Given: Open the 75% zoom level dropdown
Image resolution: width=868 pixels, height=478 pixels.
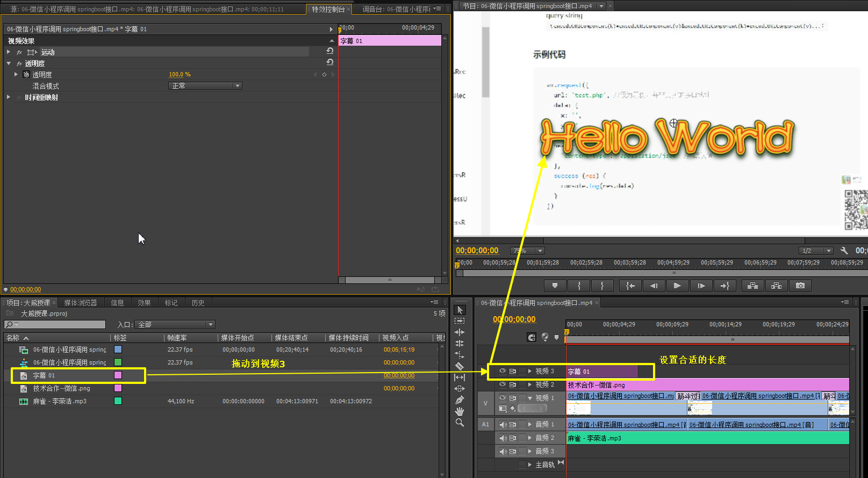Looking at the screenshot, I should point(527,251).
